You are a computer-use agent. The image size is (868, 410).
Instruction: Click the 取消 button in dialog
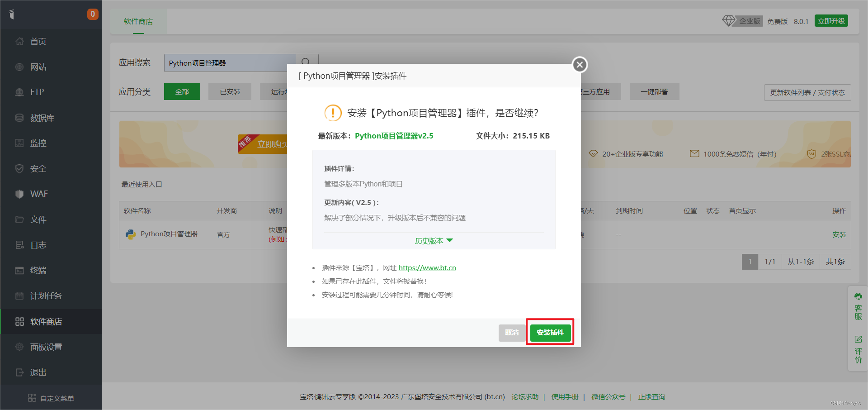[x=512, y=333]
